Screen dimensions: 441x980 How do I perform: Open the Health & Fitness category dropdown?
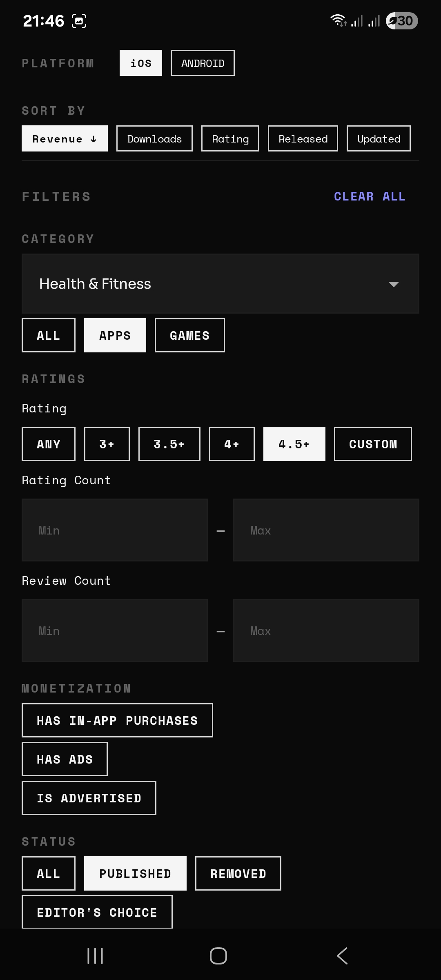(220, 283)
